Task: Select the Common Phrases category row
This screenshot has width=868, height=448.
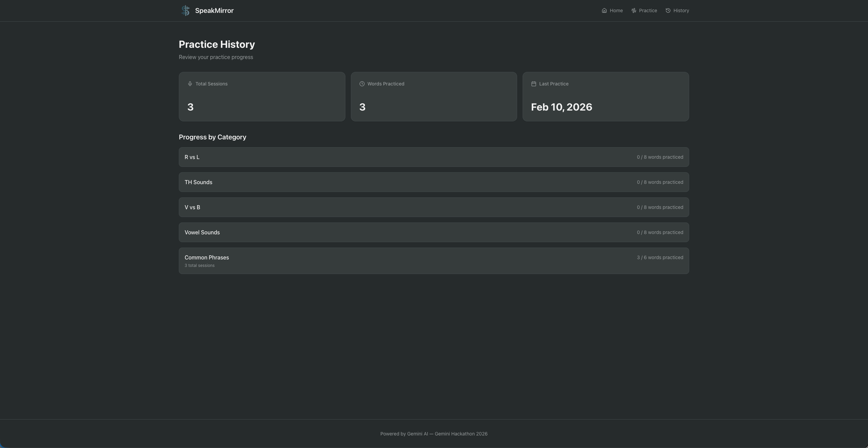Action: pos(434,260)
